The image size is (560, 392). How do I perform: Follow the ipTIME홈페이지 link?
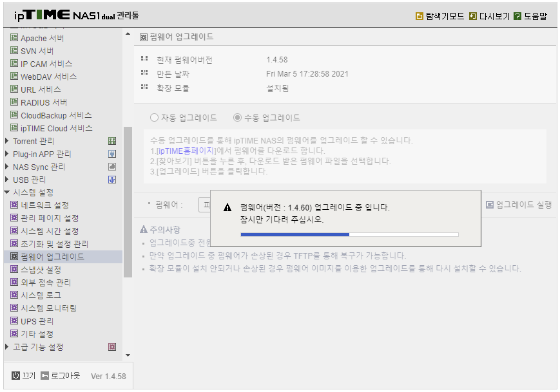186,151
